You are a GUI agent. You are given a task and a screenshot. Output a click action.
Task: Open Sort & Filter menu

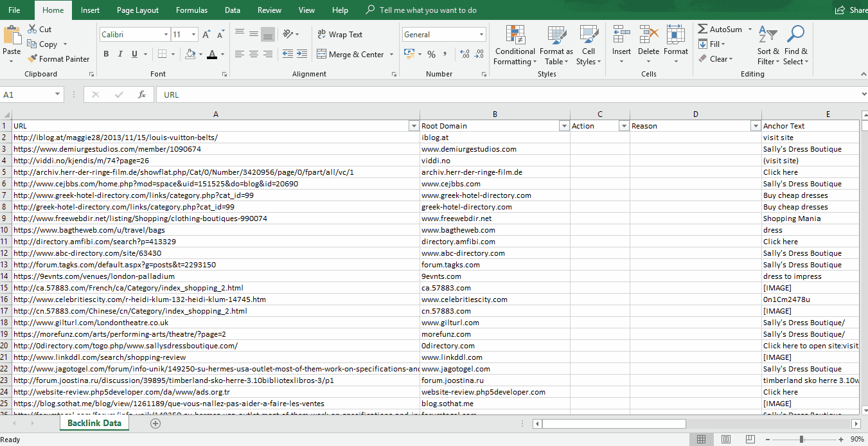coord(768,45)
